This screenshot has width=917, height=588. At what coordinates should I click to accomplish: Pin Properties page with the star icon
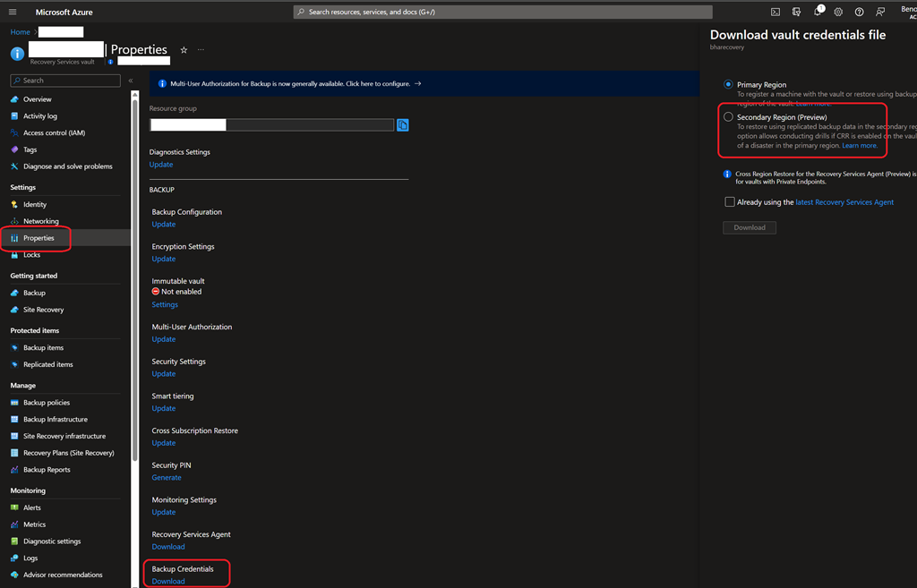point(184,50)
